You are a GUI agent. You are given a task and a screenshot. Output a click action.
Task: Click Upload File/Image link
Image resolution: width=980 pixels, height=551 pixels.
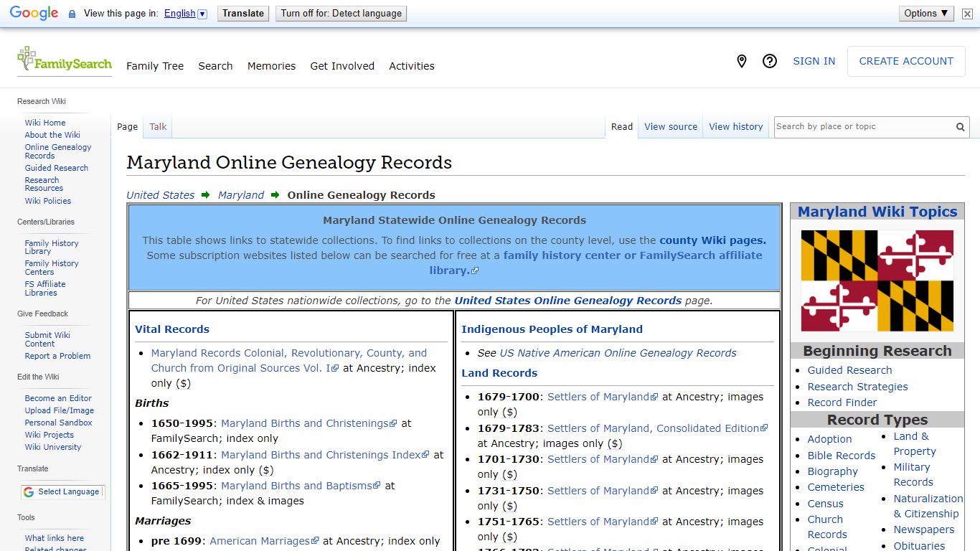pyautogui.click(x=60, y=410)
